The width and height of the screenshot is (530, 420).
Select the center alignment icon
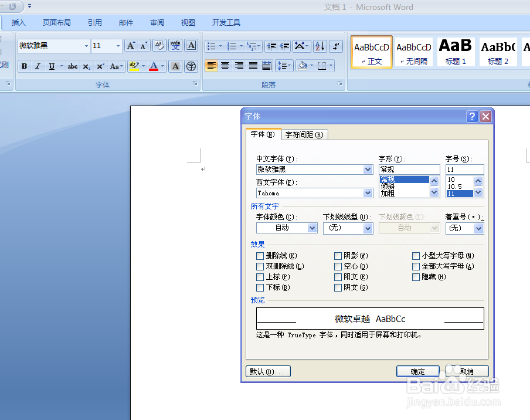[x=225, y=66]
